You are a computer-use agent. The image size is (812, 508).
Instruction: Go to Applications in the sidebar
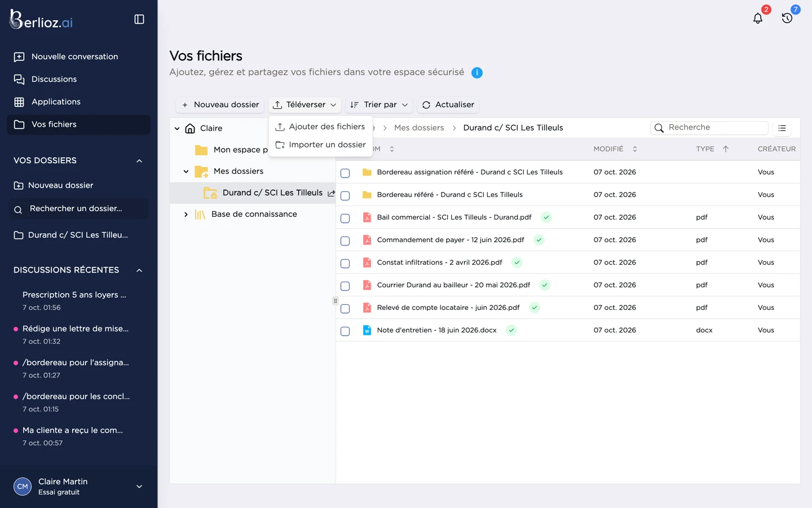(x=78, y=102)
